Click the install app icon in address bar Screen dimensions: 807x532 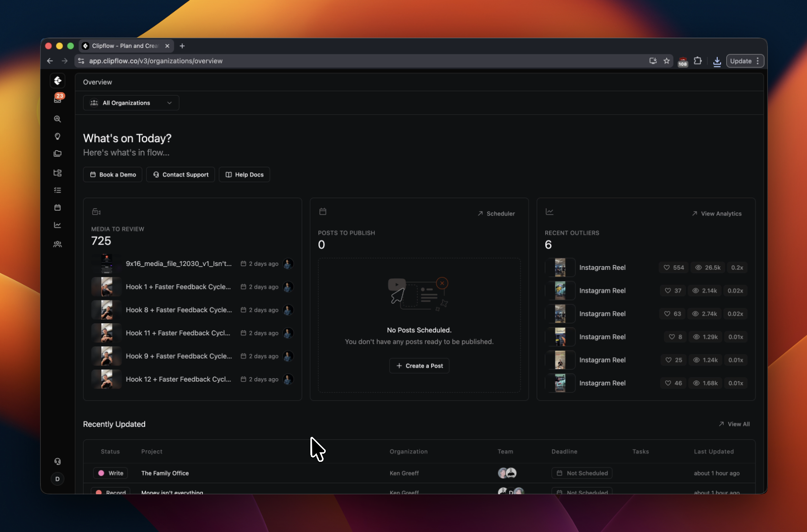click(653, 61)
